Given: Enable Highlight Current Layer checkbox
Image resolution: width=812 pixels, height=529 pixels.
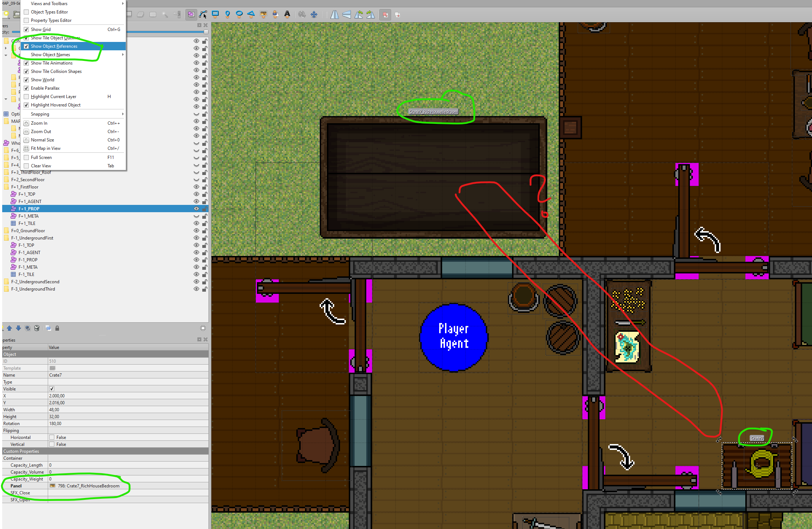Looking at the screenshot, I should coord(26,97).
